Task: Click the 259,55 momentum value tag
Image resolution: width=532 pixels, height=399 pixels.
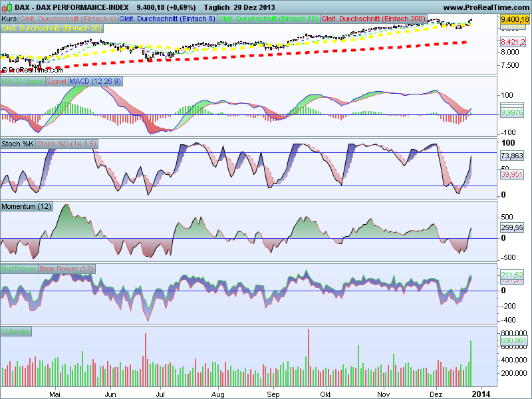Action: tap(511, 227)
